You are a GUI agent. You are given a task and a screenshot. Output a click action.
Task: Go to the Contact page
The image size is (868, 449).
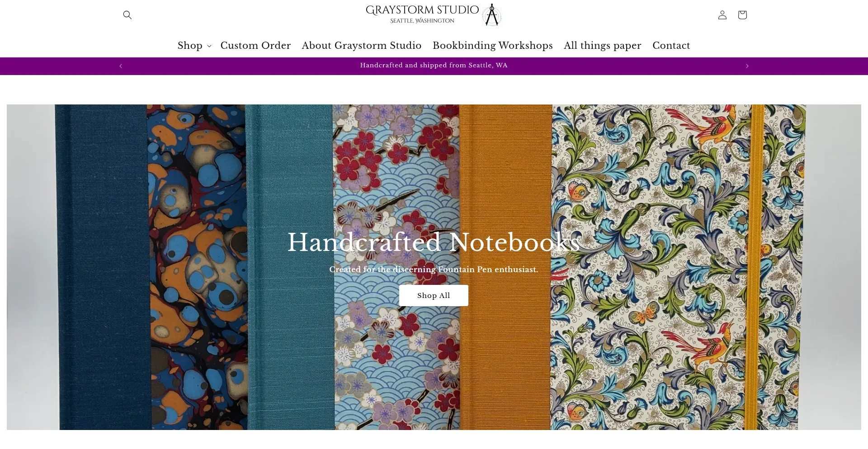click(x=671, y=46)
